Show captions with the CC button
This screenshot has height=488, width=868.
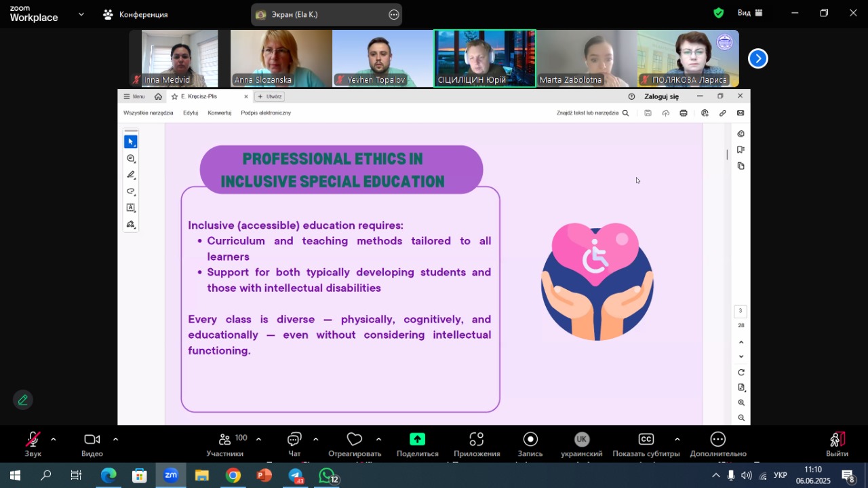coord(646,440)
